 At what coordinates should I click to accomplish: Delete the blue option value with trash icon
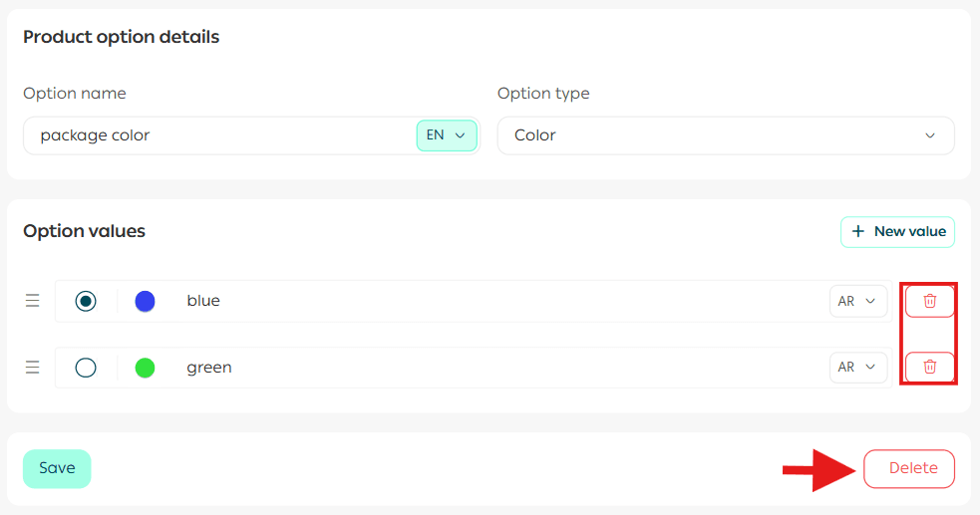pos(929,301)
